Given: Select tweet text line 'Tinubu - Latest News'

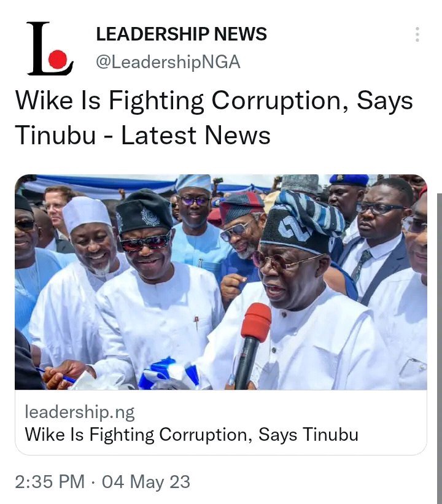Looking at the screenshot, I should pyautogui.click(x=142, y=135).
